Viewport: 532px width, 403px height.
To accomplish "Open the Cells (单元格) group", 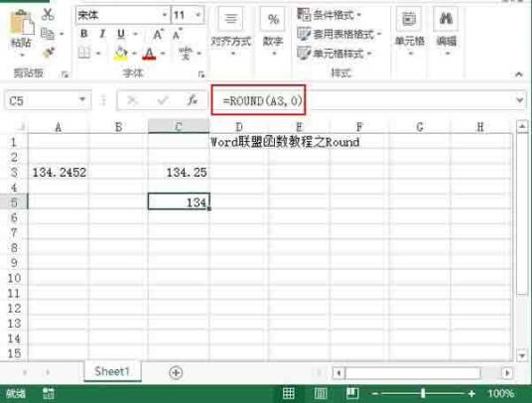I will [x=410, y=31].
